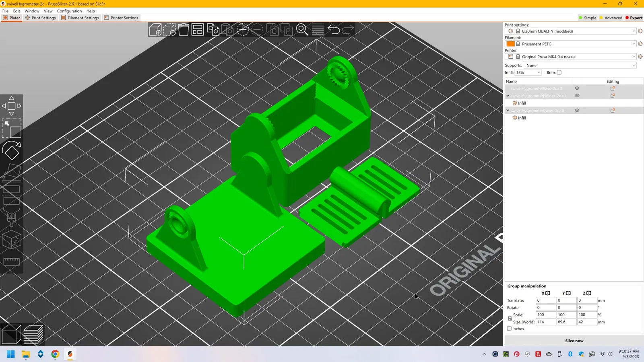Click the Redo arrow icon

[x=348, y=30]
